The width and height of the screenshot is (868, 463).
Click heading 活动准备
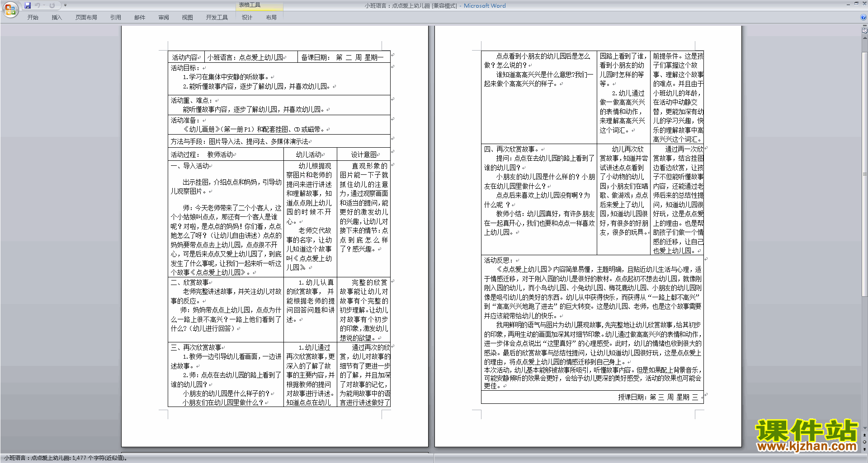click(185, 120)
